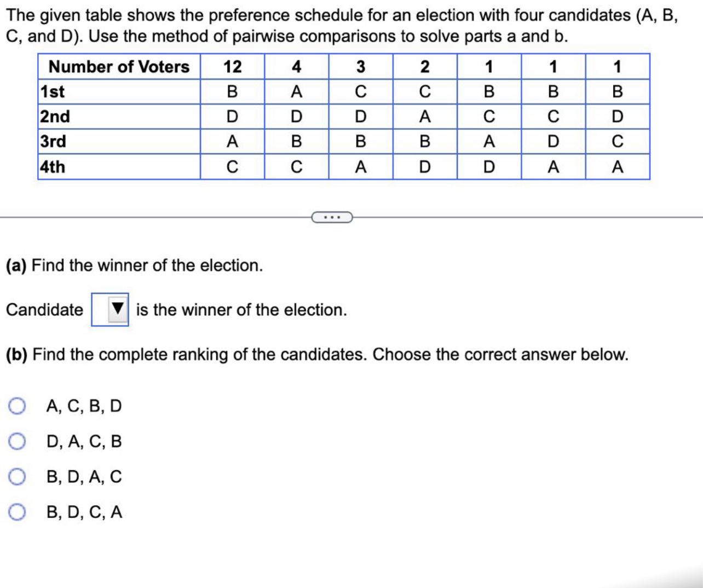Select answer choice B, D, C, A
Viewport: 703px width, 588px height.
click(x=18, y=512)
